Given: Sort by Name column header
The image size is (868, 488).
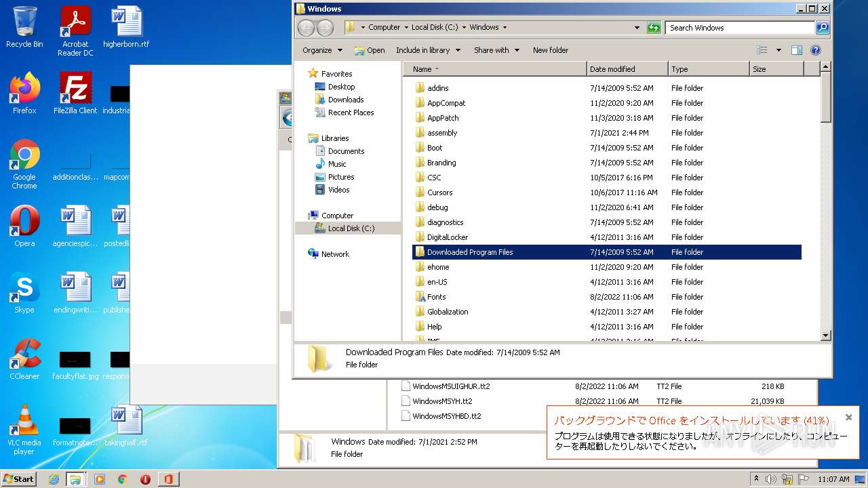Looking at the screenshot, I should pyautogui.click(x=495, y=69).
